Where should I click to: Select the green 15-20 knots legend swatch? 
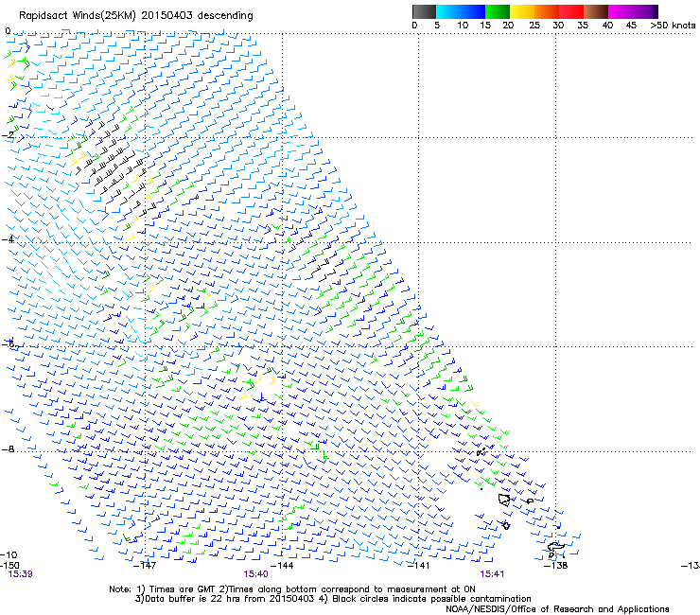click(498, 11)
